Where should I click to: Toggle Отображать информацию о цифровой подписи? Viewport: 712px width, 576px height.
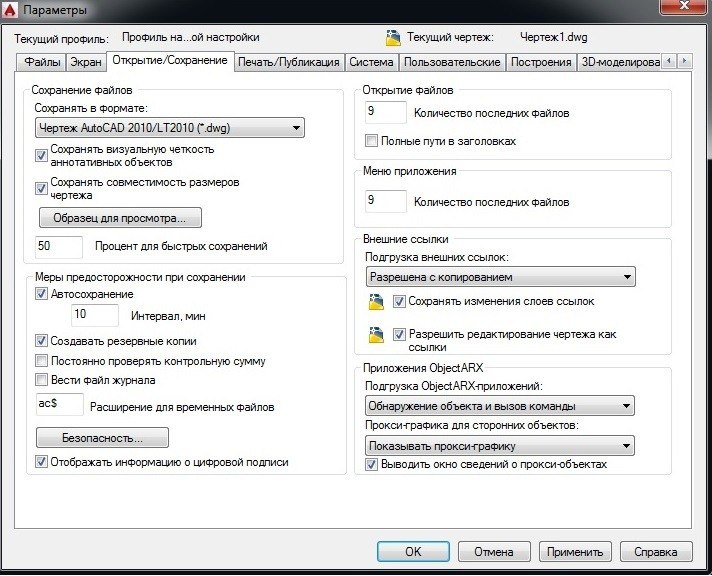(x=41, y=462)
